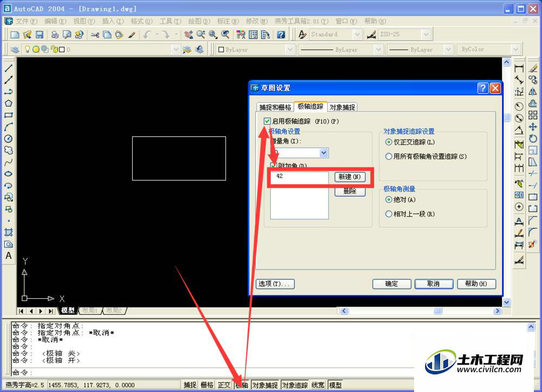Switch to the 对象捕捉 dialog tab
542x392 pixels.
point(342,107)
